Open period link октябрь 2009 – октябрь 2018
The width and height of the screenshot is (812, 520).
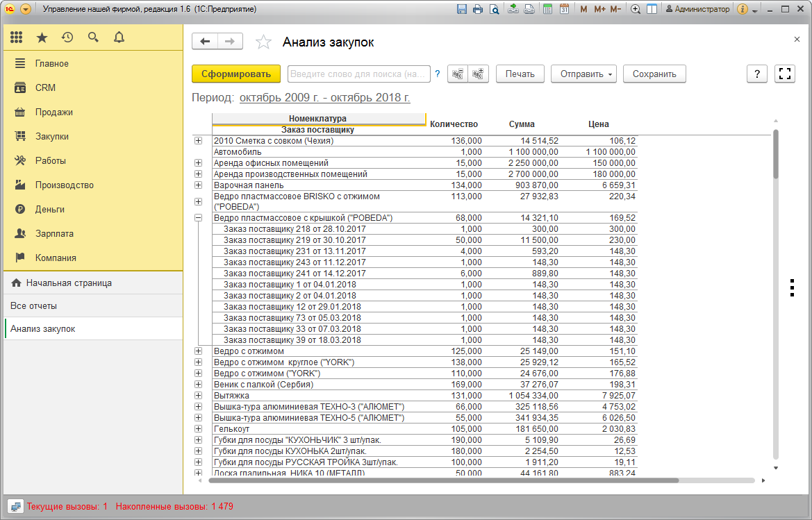point(324,98)
